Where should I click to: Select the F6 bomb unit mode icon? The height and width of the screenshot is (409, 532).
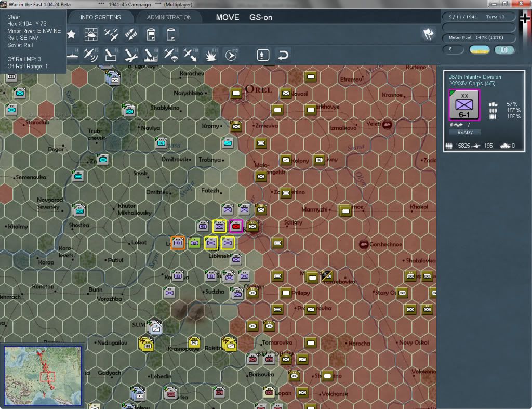coord(111,55)
